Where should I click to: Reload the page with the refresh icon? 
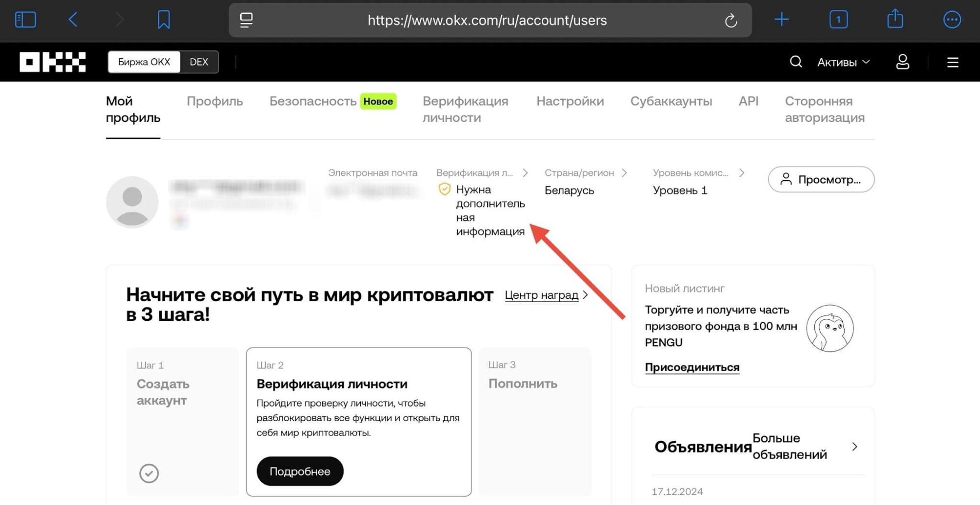point(730,20)
